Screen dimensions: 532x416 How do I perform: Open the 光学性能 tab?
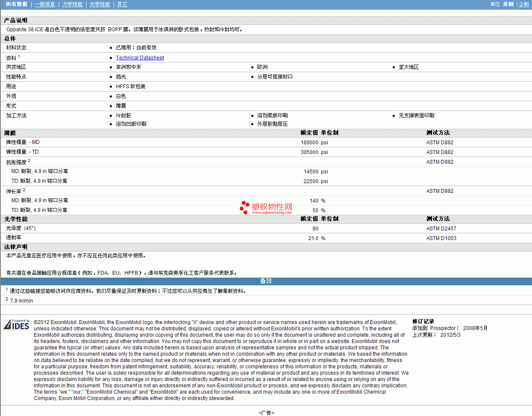click(100, 4)
